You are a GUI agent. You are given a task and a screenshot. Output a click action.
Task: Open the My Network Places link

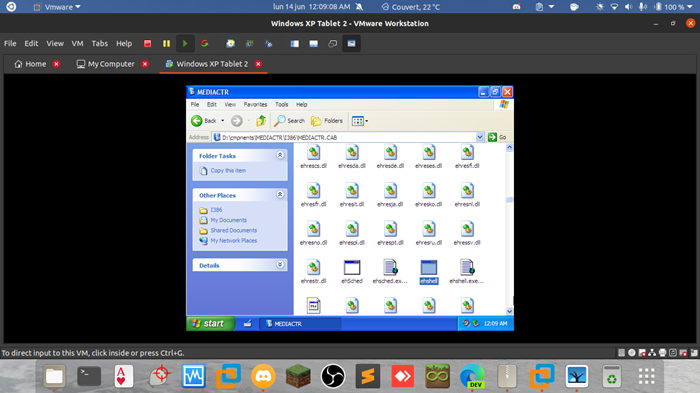233,241
